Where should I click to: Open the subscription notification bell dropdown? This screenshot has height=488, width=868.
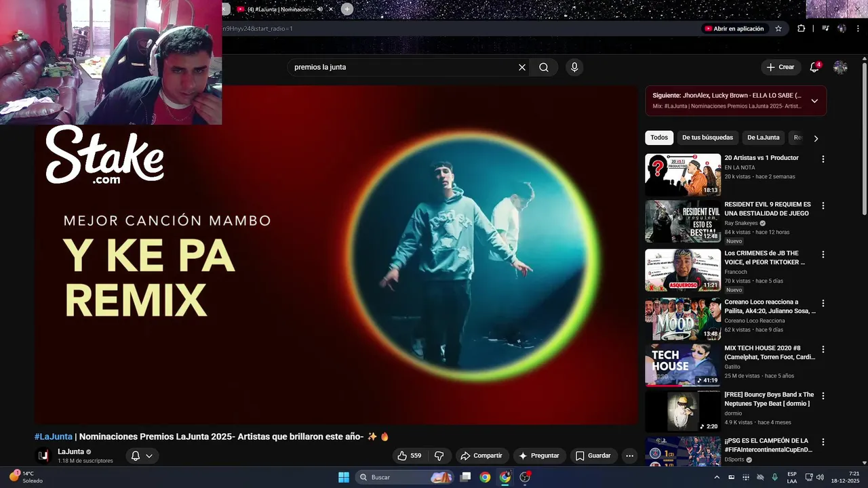point(142,455)
